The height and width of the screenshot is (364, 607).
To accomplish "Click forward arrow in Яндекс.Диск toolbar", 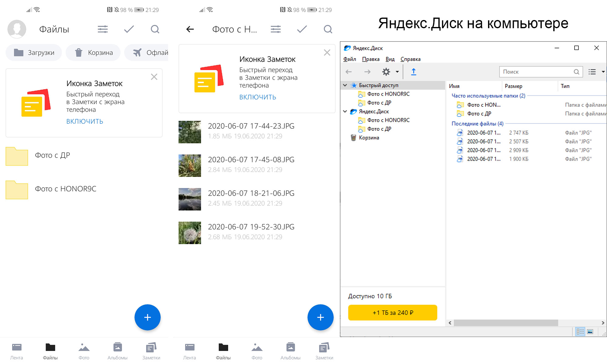I will pyautogui.click(x=367, y=72).
